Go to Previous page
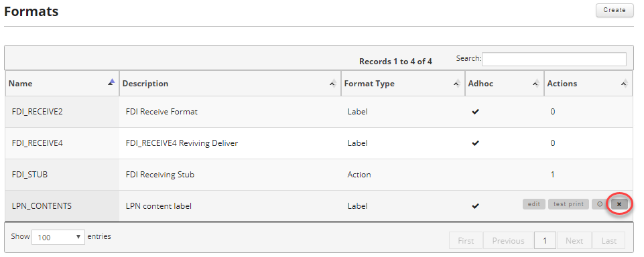Viewport: 644px width, 257px height. 508,241
